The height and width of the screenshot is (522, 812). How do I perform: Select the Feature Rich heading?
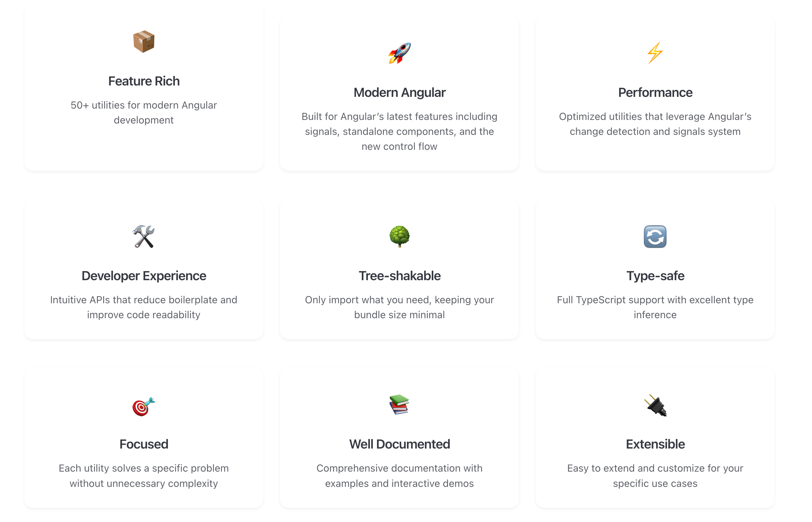(x=143, y=81)
